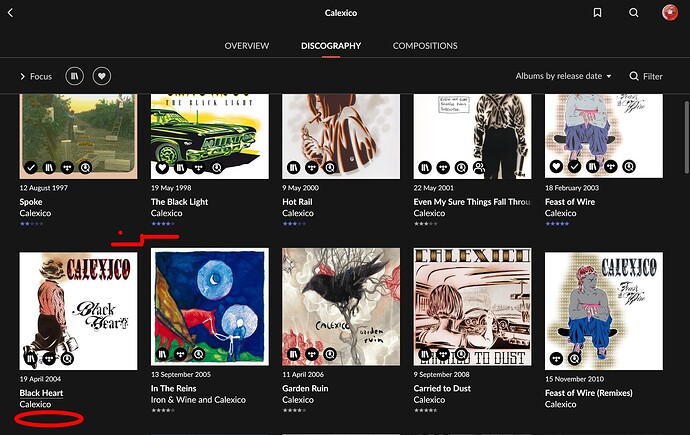The width and height of the screenshot is (690, 435).
Task: Select the Discography tab
Action: [331, 46]
